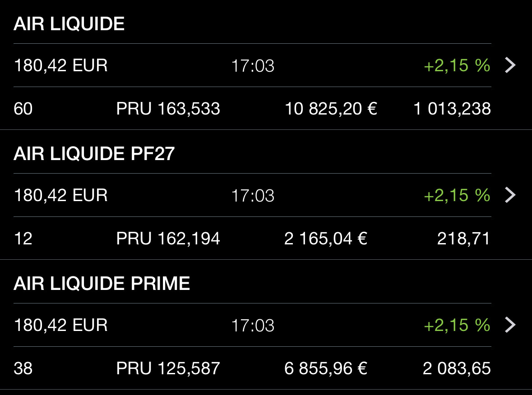Click the PRU 163,533 value

click(168, 109)
